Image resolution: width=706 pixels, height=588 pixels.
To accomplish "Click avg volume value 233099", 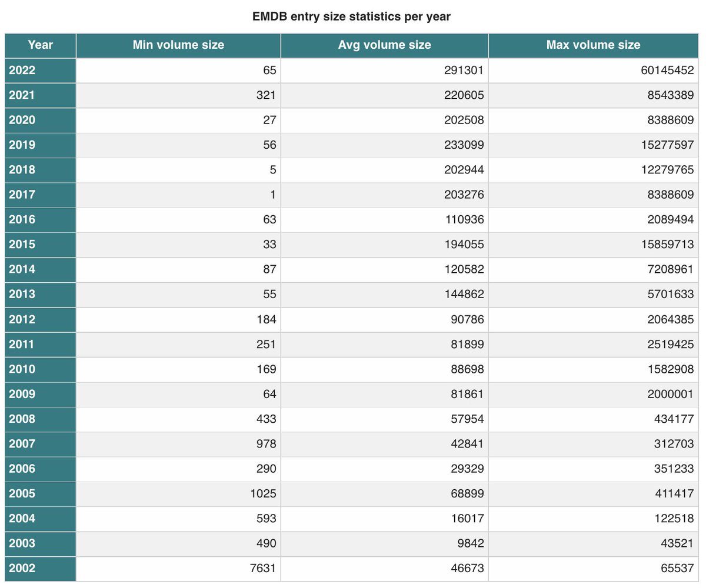I will 464,145.
